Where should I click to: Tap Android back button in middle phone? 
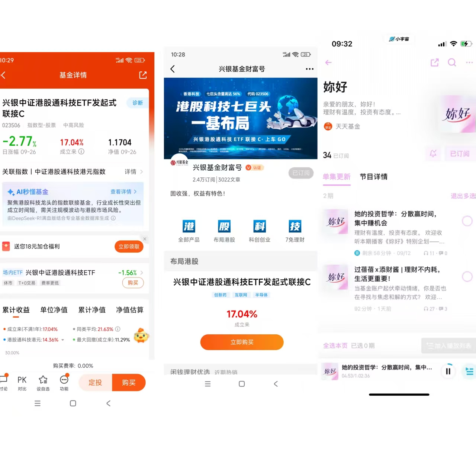(x=276, y=384)
